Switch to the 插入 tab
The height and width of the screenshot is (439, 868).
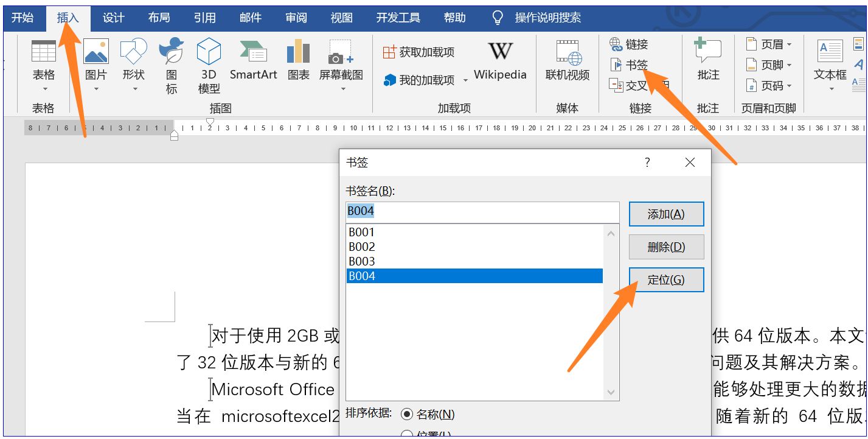pyautogui.click(x=68, y=18)
